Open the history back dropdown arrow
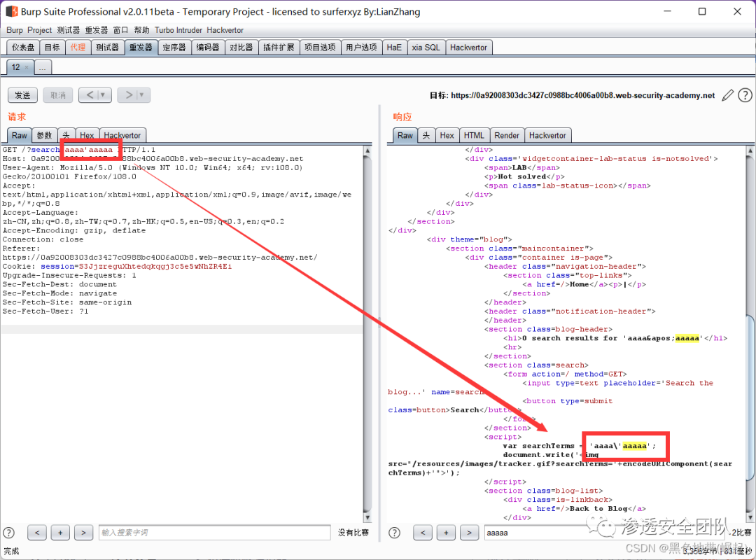 click(x=103, y=95)
